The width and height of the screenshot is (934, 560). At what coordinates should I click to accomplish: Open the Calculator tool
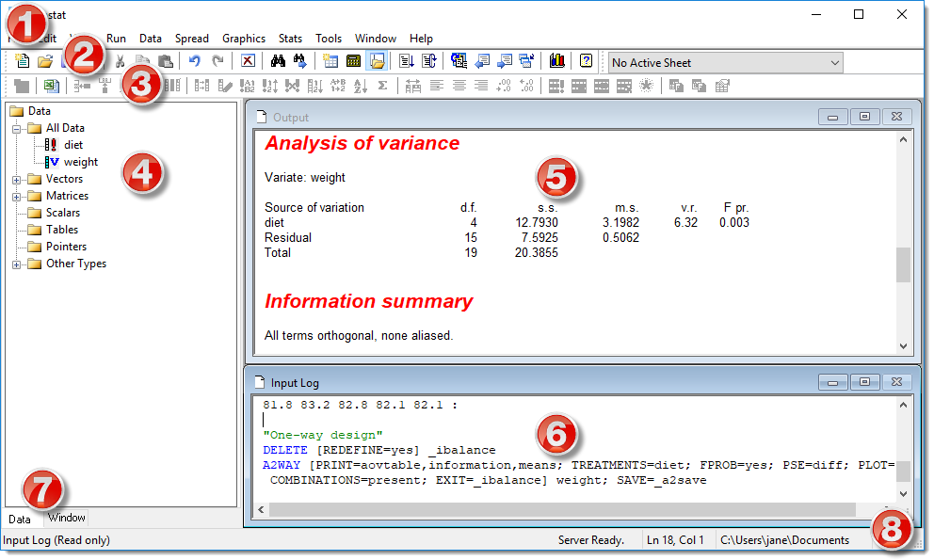[352, 60]
